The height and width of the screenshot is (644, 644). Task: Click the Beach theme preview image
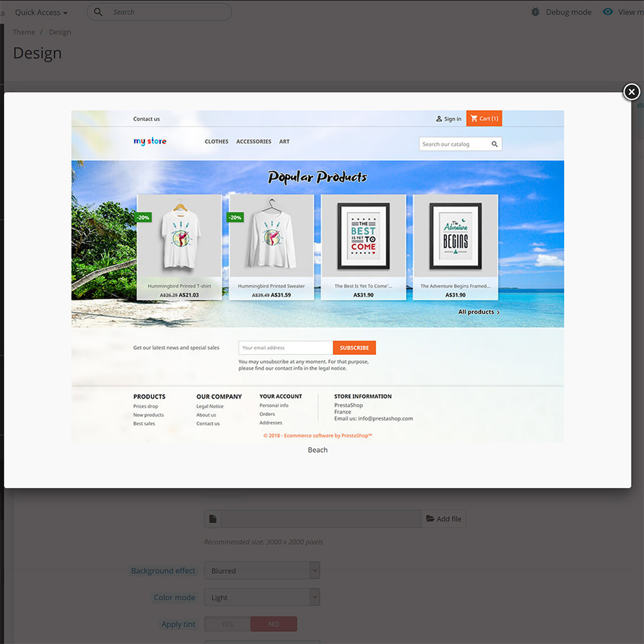point(317,276)
